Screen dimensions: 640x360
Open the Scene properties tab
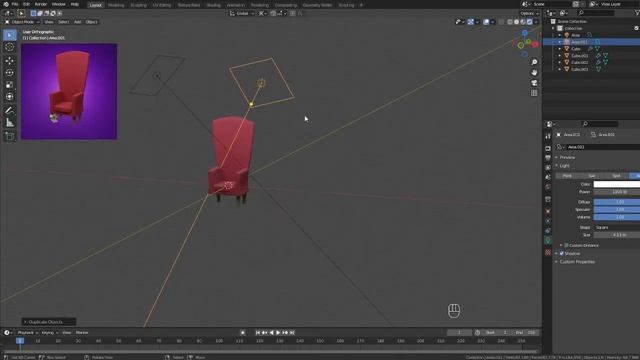tap(548, 177)
